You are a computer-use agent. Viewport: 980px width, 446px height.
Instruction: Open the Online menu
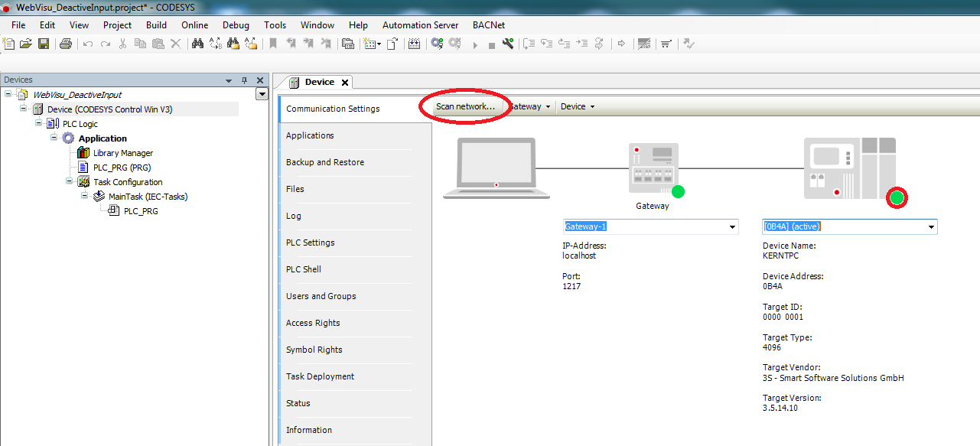[x=195, y=24]
